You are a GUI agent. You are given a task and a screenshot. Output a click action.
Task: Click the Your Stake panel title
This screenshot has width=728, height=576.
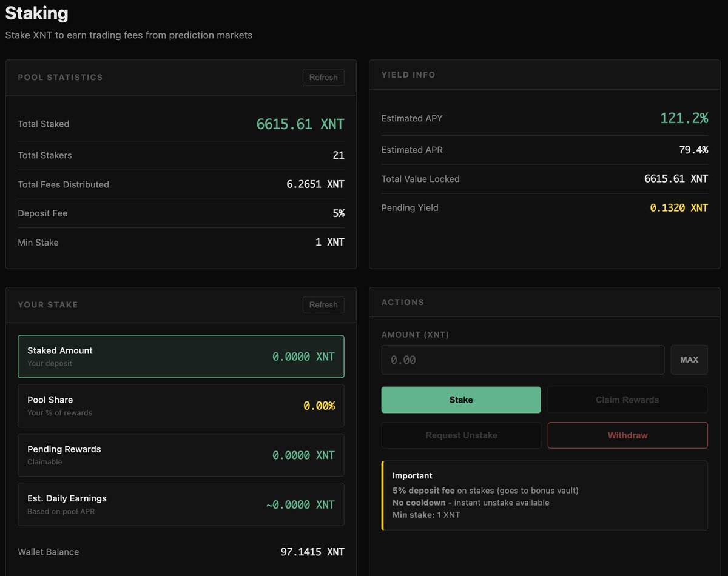click(x=48, y=304)
